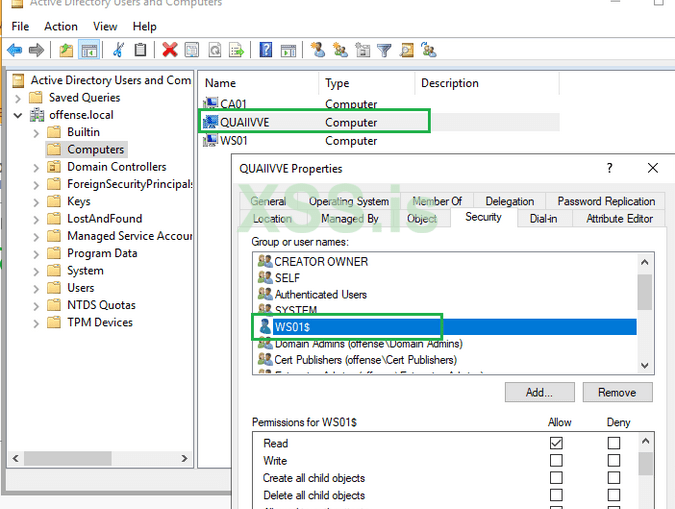This screenshot has width=675, height=509.
Task: Go up one level folder icon
Action: coord(66,50)
